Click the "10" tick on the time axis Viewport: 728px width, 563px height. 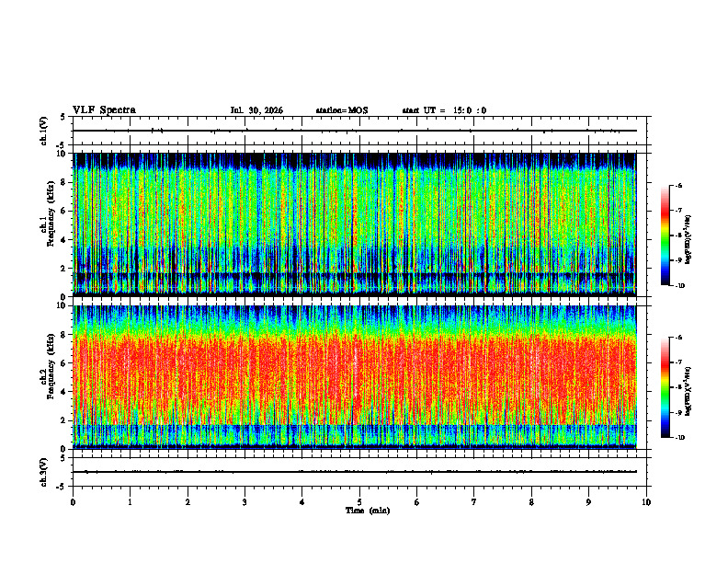click(646, 502)
